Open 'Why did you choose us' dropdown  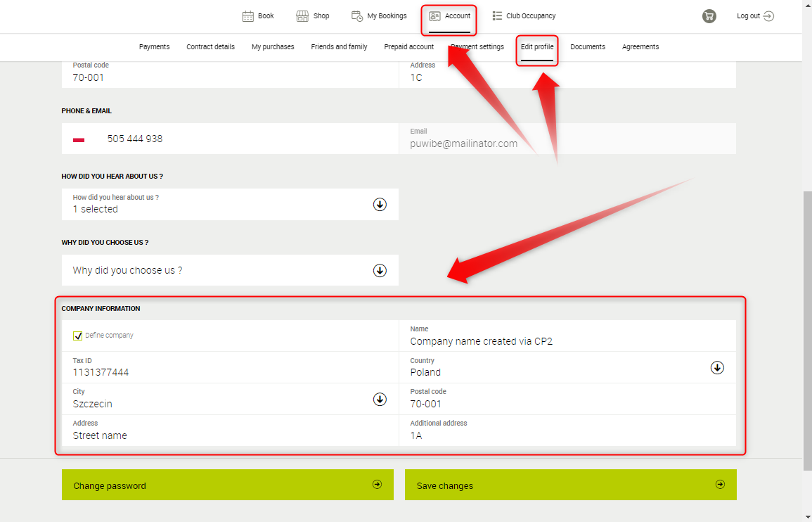(x=380, y=270)
